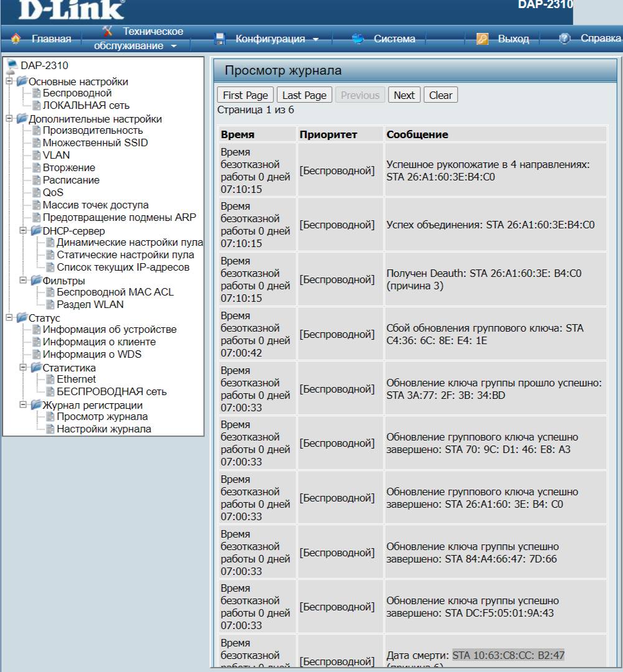623x672 pixels.
Task: Click the question mark icon for Справка
Action: tap(564, 39)
